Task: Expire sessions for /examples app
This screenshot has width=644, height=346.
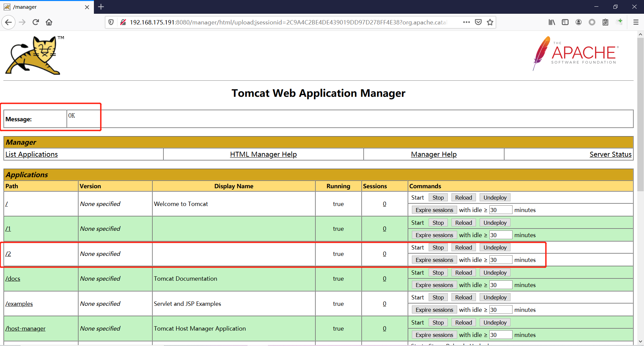Action: (434, 310)
